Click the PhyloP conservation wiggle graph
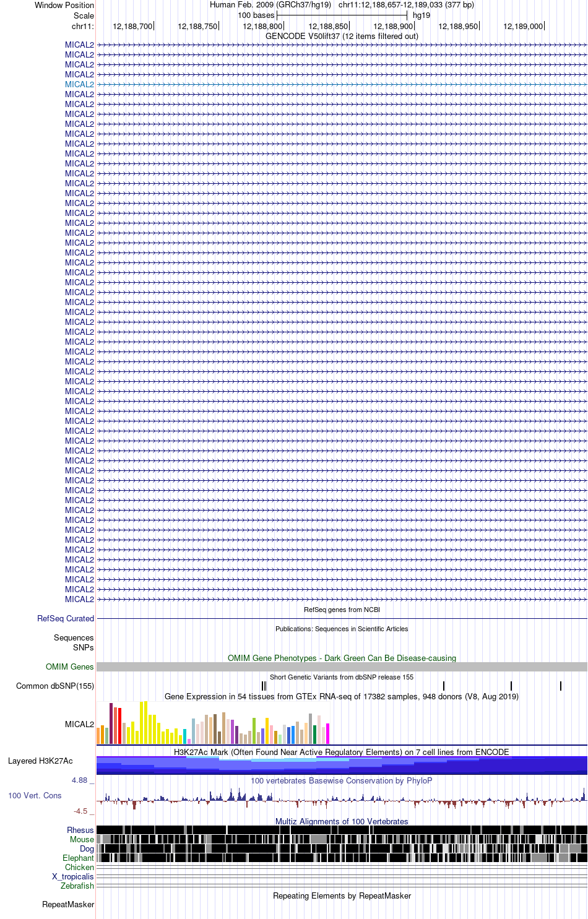This screenshot has height=919, width=588. (x=342, y=799)
